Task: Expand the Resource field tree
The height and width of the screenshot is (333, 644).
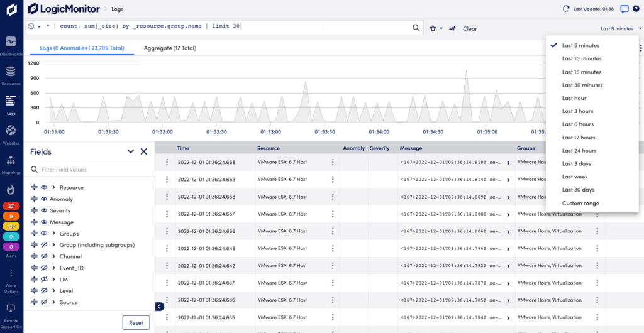Action: [54, 187]
